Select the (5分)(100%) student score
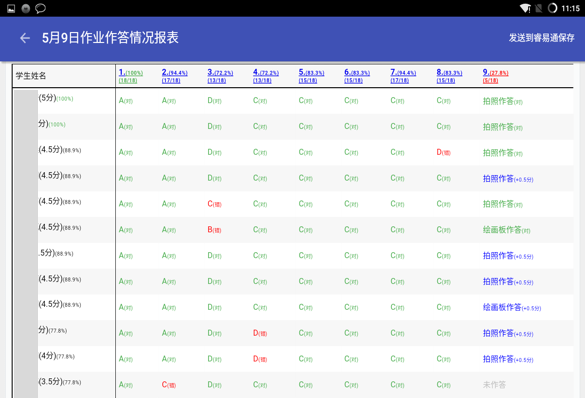 click(x=56, y=98)
